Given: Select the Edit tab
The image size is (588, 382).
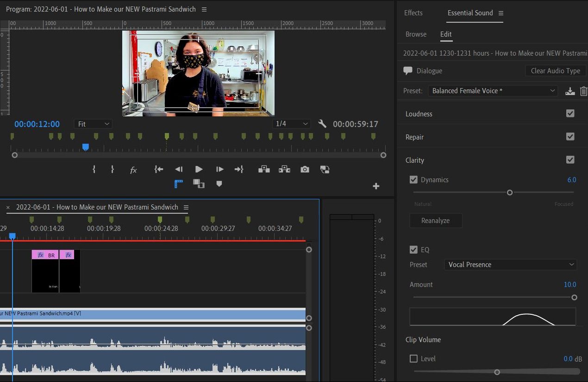Looking at the screenshot, I should tap(446, 34).
